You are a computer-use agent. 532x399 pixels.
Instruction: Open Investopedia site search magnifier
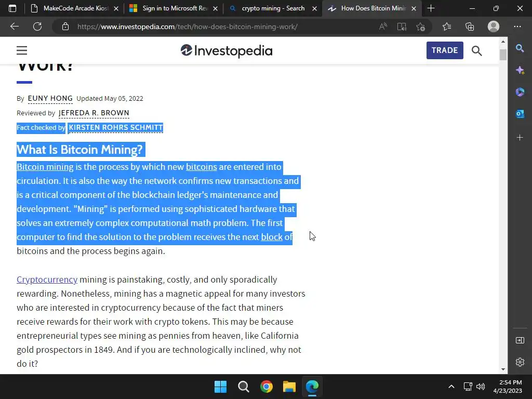tap(477, 50)
